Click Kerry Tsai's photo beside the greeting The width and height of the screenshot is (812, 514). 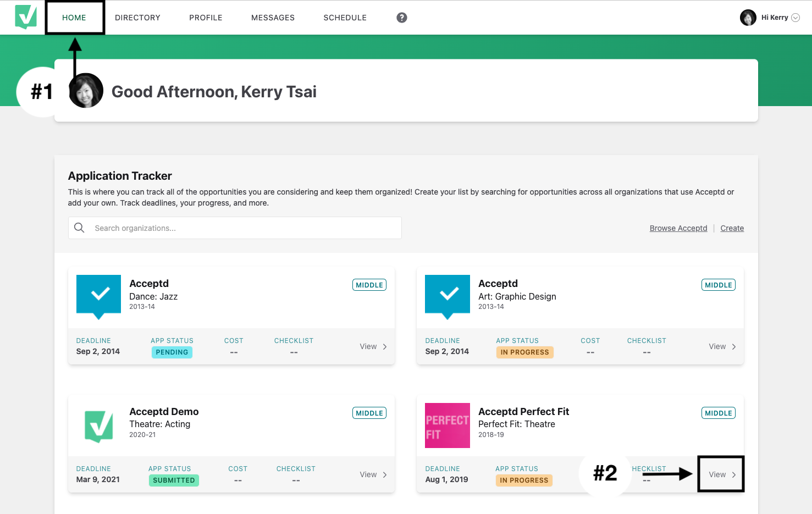click(x=86, y=91)
